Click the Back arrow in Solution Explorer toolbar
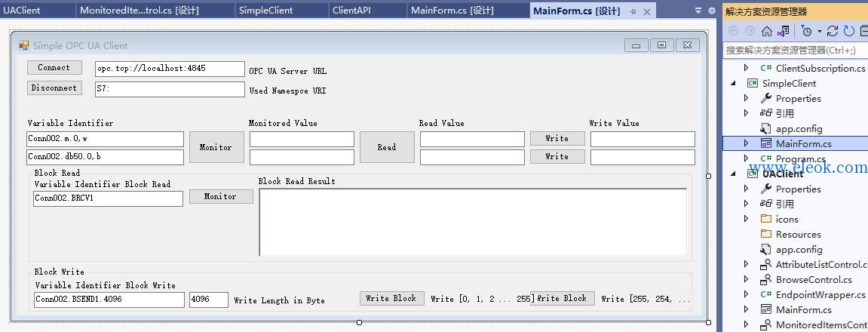 click(734, 31)
